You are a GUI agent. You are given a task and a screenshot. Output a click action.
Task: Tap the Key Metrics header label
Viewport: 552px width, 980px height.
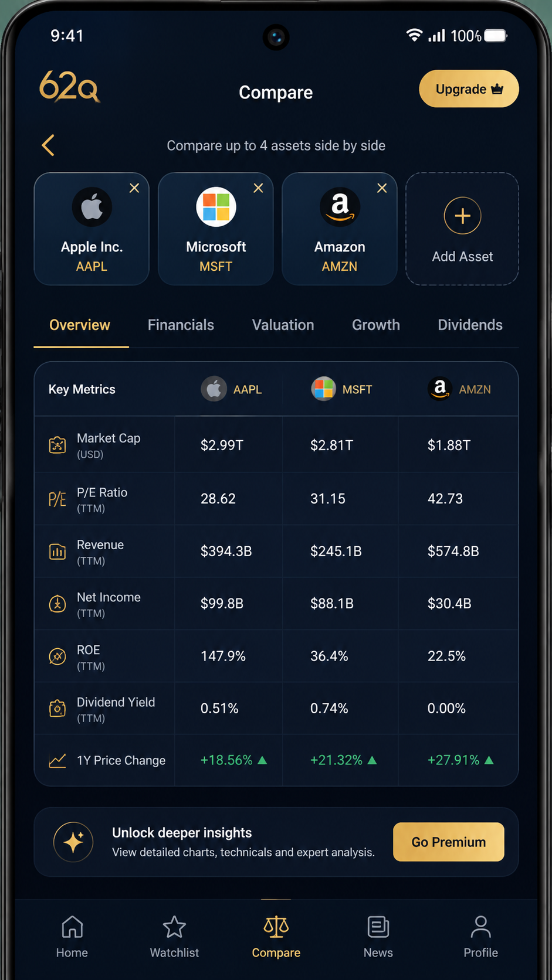click(82, 389)
